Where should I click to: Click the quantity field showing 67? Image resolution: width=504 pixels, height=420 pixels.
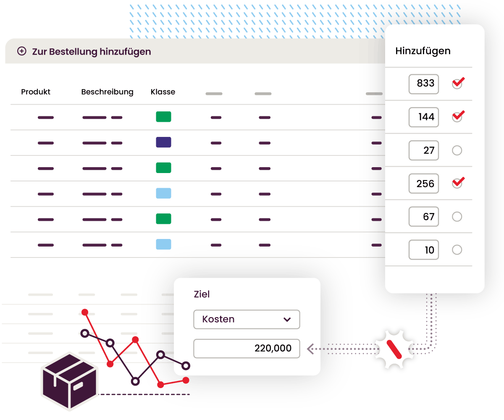click(424, 217)
